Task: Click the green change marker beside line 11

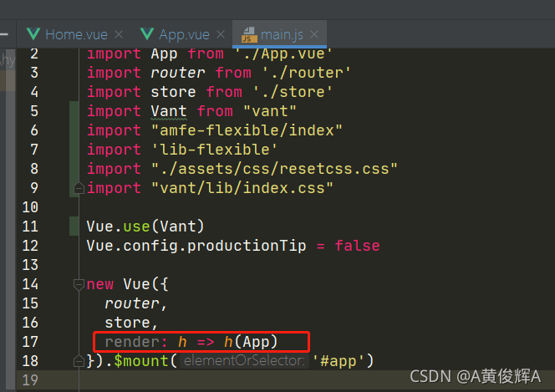Action: coord(74,227)
